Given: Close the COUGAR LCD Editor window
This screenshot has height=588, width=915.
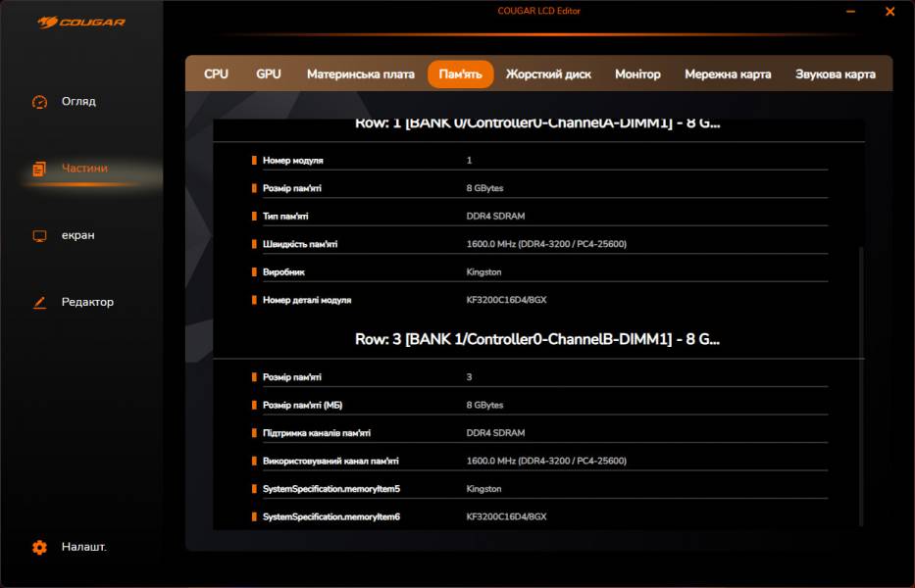Looking at the screenshot, I should (x=890, y=13).
